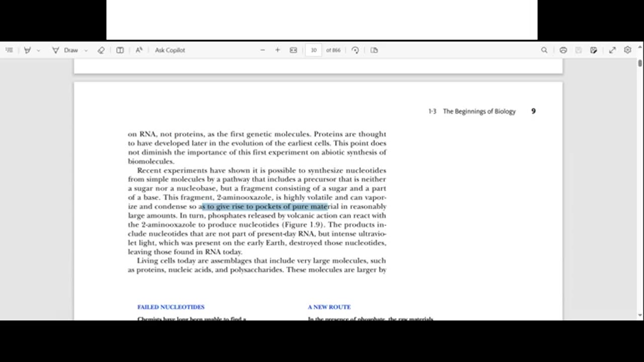Start Read Aloud from the toolbar
This screenshot has height=362, width=644.
(139, 50)
